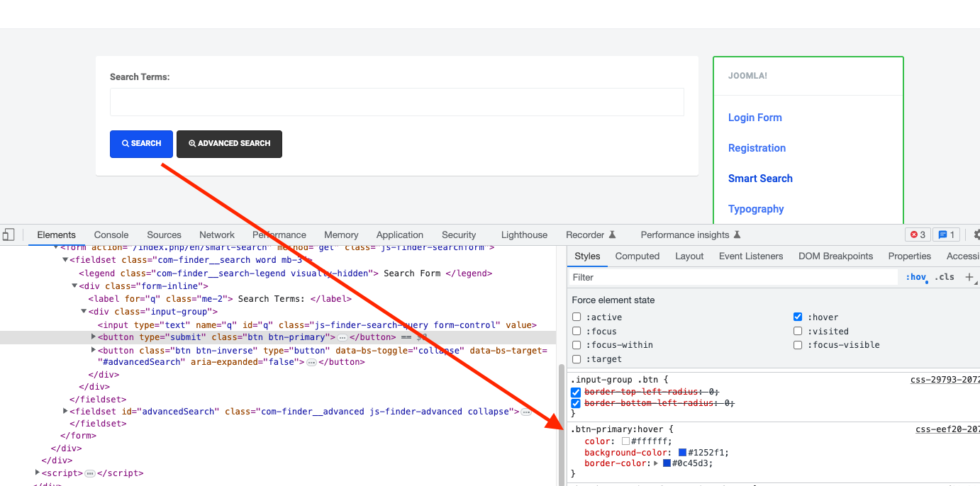Expand the advancedSearch fieldset node
This screenshot has height=486, width=980.
coord(65,411)
